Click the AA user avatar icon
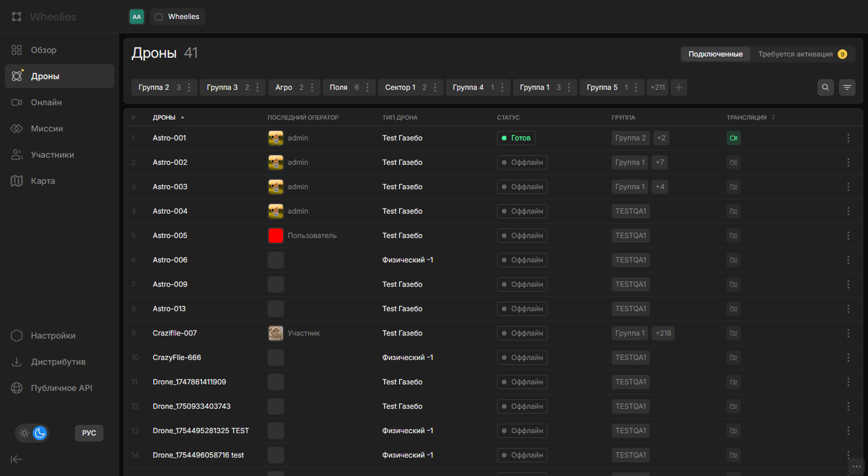 click(137, 17)
